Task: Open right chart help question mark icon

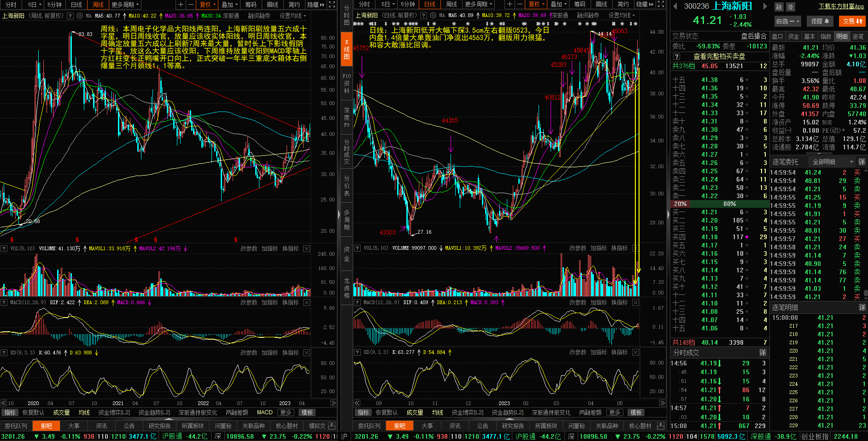Action: pos(423,16)
